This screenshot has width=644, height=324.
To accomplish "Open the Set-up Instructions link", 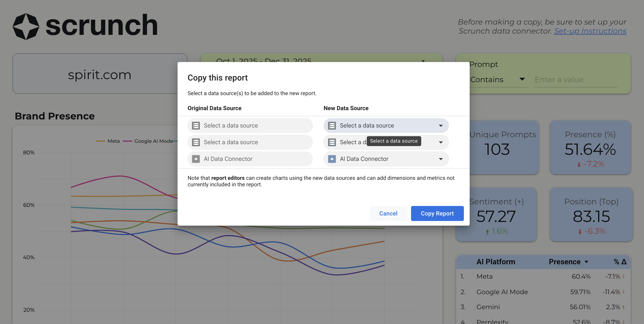I will click(590, 31).
